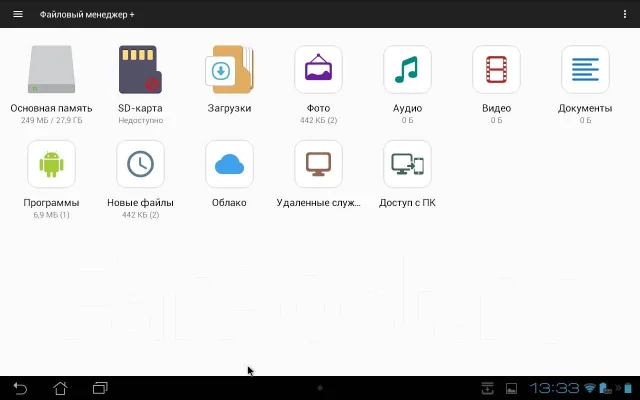Click the Доступ с ПК label
The width and height of the screenshot is (640, 400).
pos(407,203)
